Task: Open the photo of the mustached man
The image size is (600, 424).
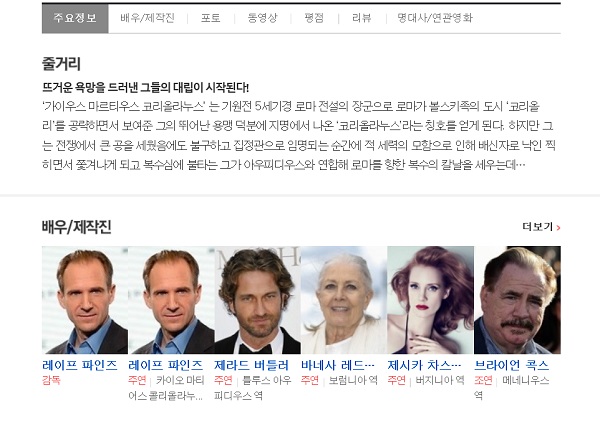Action: pos(517,300)
